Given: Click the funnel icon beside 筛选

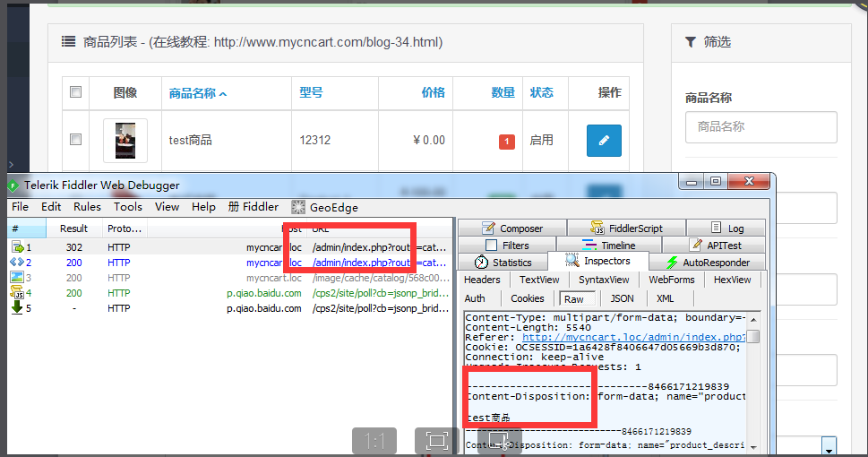Looking at the screenshot, I should click(691, 42).
